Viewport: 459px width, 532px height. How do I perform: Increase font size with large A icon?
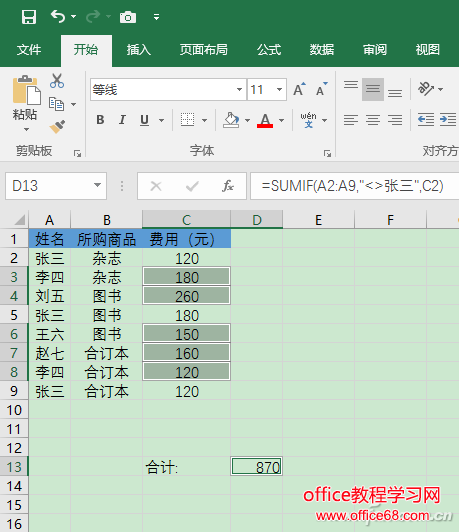click(x=300, y=89)
